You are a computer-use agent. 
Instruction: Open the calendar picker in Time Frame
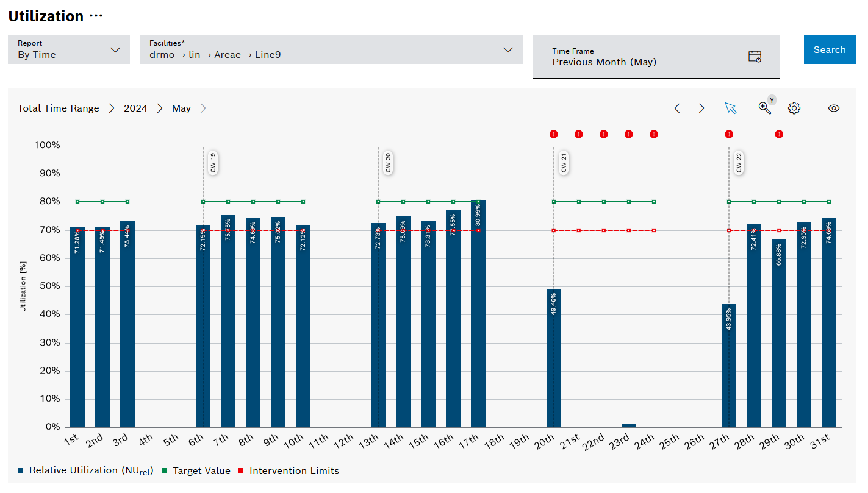tap(756, 55)
